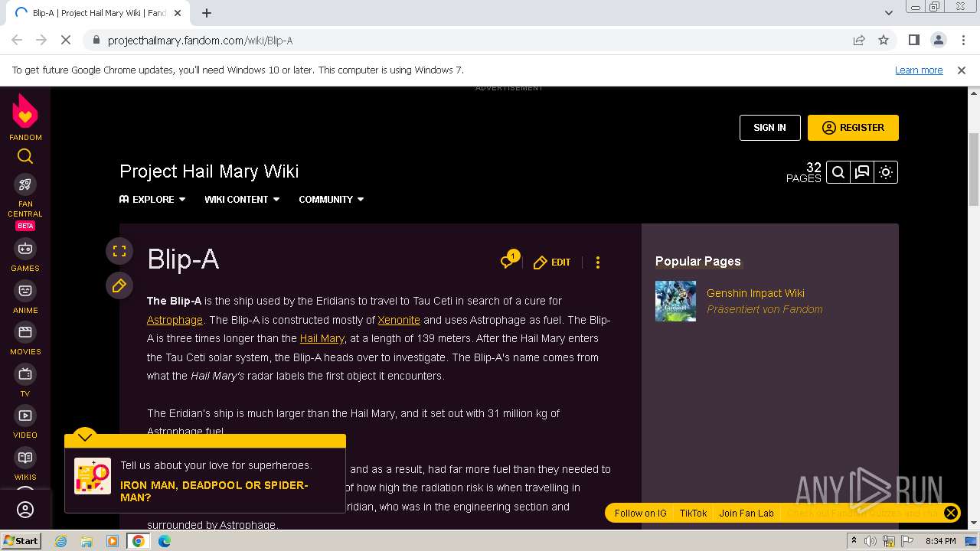Viewport: 980px width, 551px height.
Task: Open the Video sidebar icon
Action: tap(25, 416)
